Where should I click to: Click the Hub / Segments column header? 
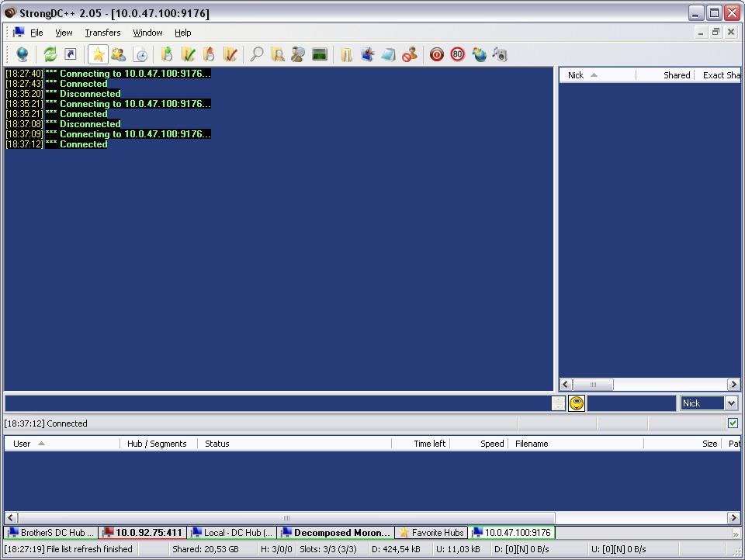tap(158, 444)
